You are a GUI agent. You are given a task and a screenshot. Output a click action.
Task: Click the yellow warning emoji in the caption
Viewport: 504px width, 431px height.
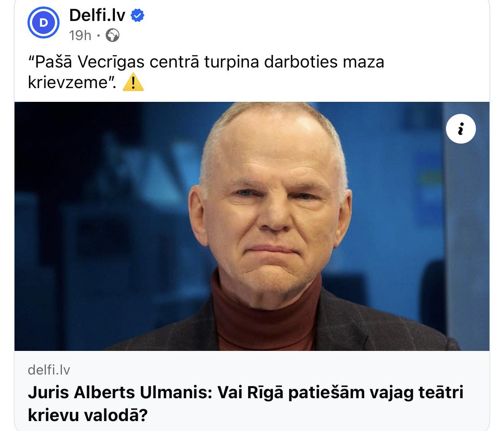coord(133,82)
